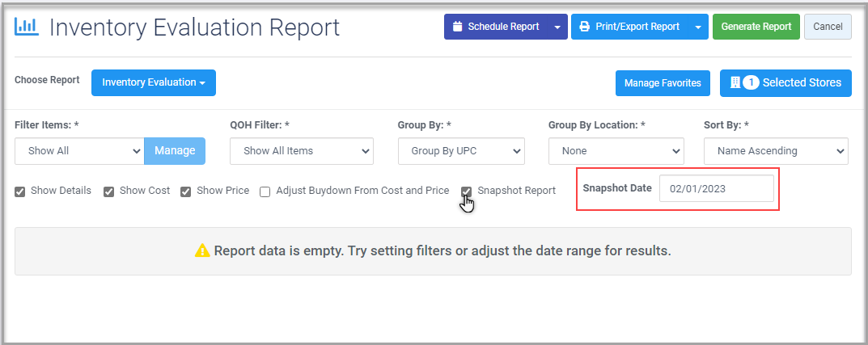Viewport: 868px width, 345px height.
Task: Toggle the Snapshot Report checkbox
Action: [x=467, y=191]
